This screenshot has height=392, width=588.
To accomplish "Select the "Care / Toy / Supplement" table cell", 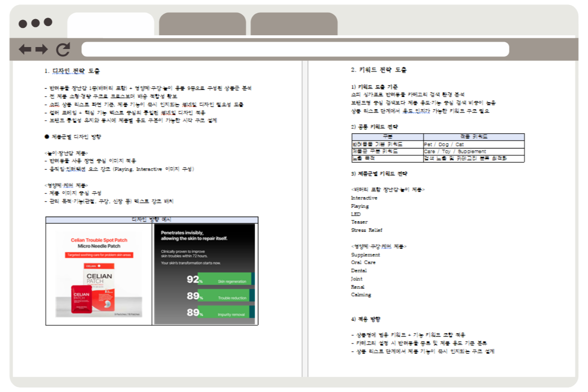I will [473, 151].
